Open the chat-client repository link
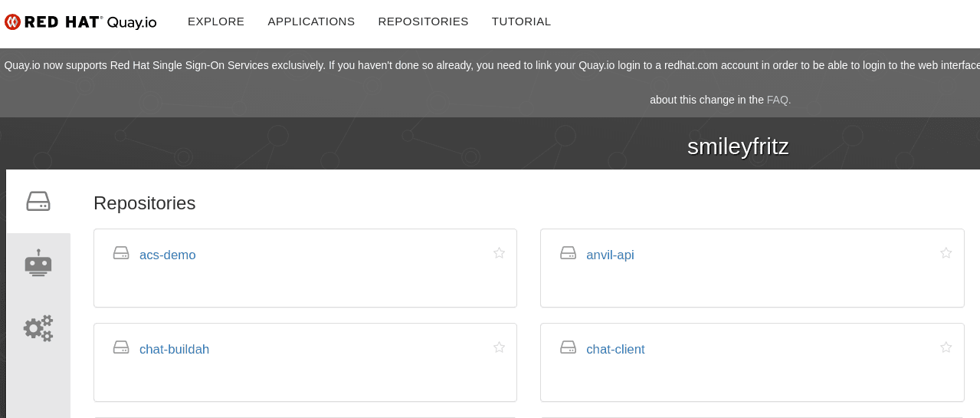Viewport: 980px width, 418px height. [615, 350]
